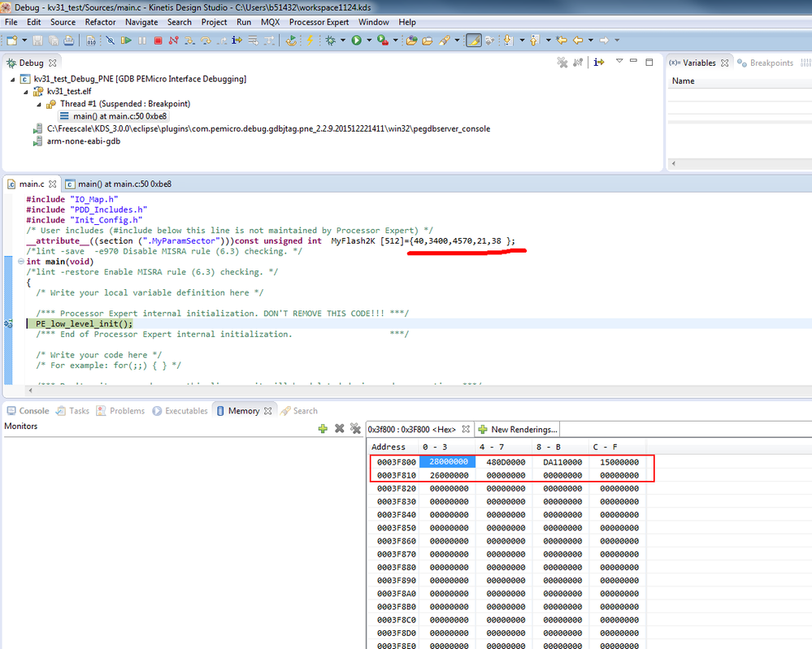The width and height of the screenshot is (812, 649).
Task: Collapse the Thread #1 tree node
Action: pyautogui.click(x=39, y=104)
